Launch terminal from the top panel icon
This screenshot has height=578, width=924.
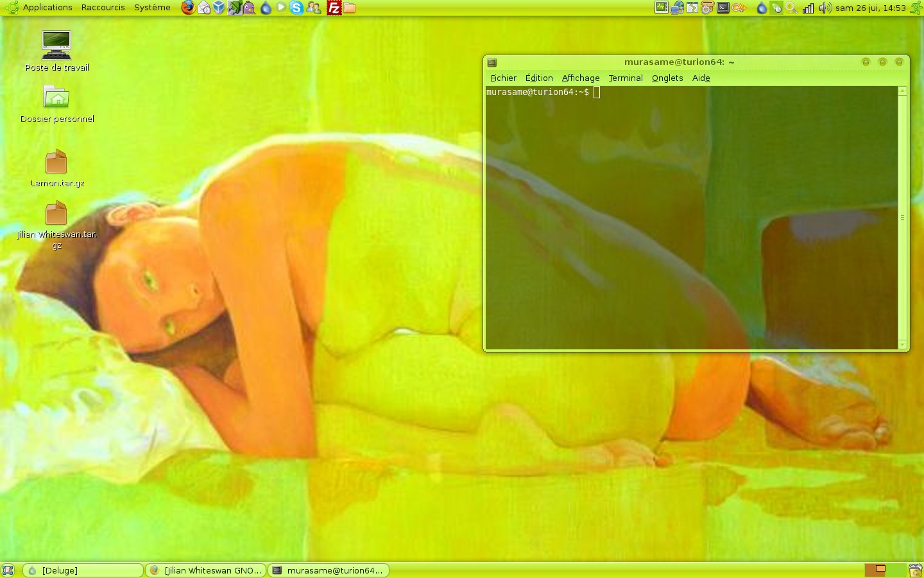click(723, 8)
